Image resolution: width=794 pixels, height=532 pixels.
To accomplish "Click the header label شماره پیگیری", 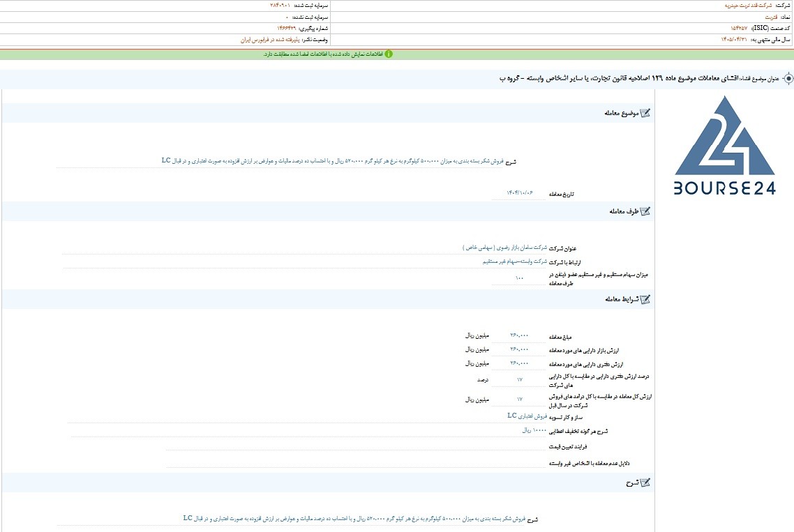I will (313, 29).
